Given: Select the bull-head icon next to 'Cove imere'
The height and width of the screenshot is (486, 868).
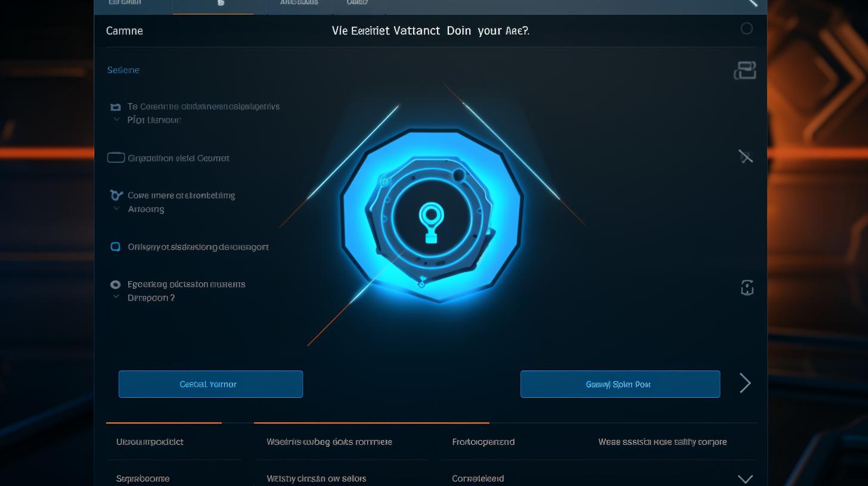Looking at the screenshot, I should tap(116, 195).
